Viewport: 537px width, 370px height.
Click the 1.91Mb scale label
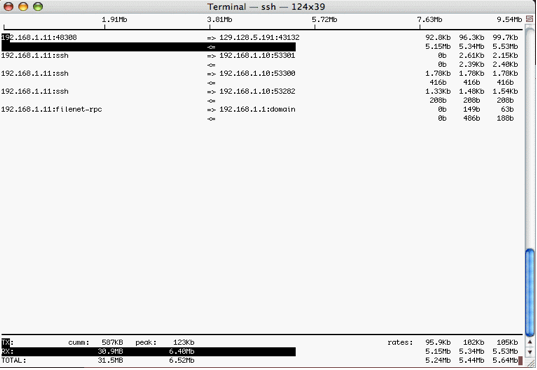tap(114, 20)
